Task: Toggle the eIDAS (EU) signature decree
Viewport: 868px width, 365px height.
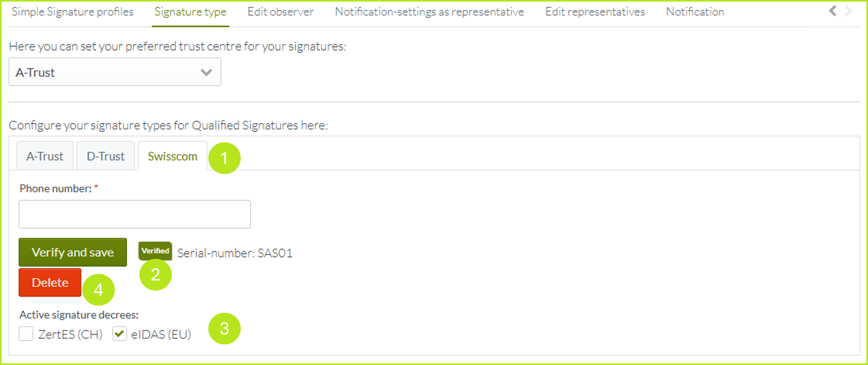Action: click(119, 334)
